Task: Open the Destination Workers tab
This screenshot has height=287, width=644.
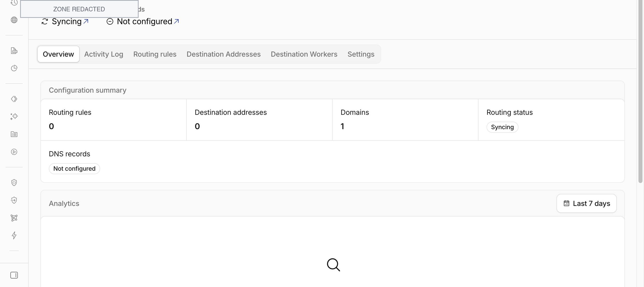Action: pyautogui.click(x=304, y=54)
